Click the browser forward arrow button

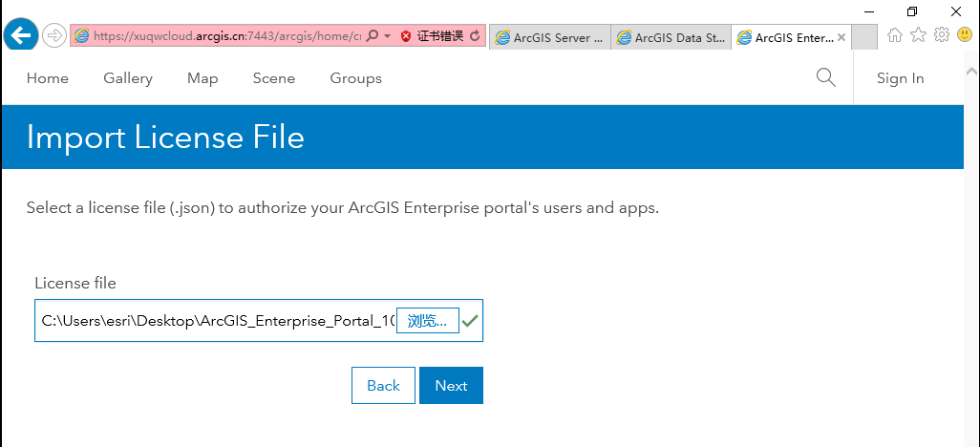click(x=54, y=36)
